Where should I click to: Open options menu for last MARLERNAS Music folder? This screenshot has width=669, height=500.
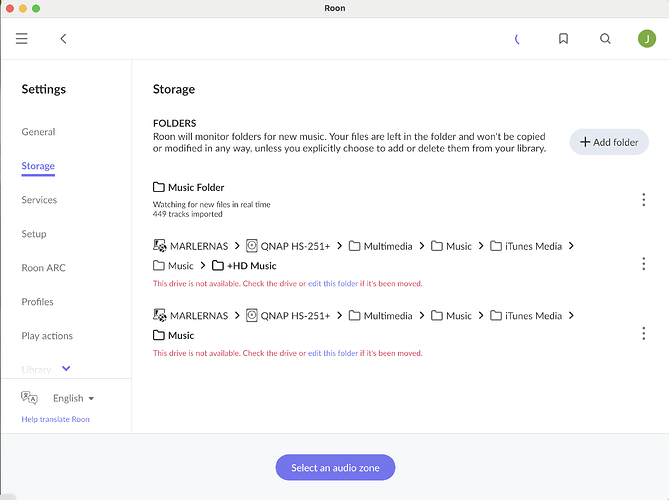tap(643, 333)
